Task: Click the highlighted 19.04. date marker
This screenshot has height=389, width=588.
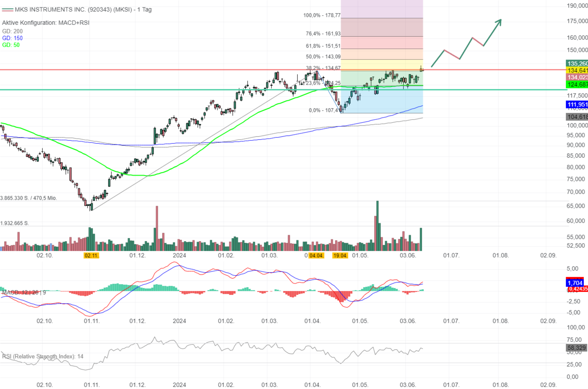Action: pyautogui.click(x=340, y=255)
